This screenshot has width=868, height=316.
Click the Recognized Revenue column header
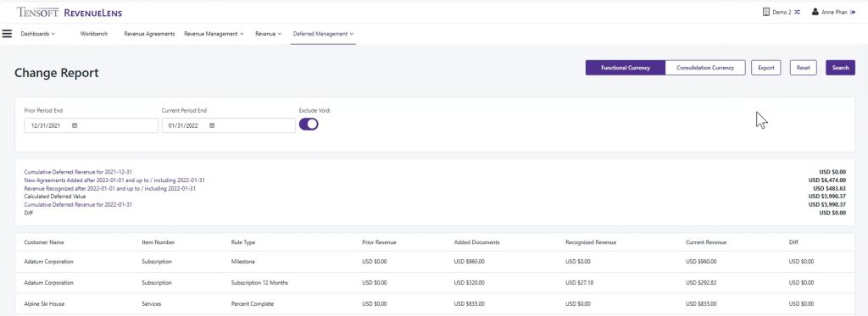pos(591,242)
